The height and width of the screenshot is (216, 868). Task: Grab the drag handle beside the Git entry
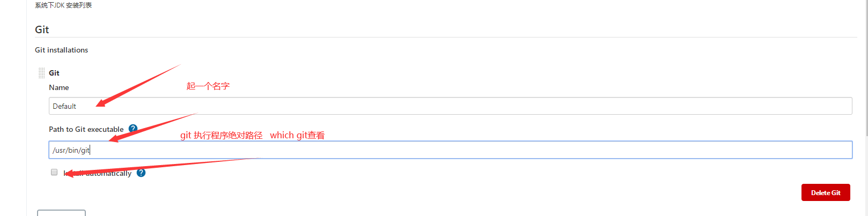(41, 73)
